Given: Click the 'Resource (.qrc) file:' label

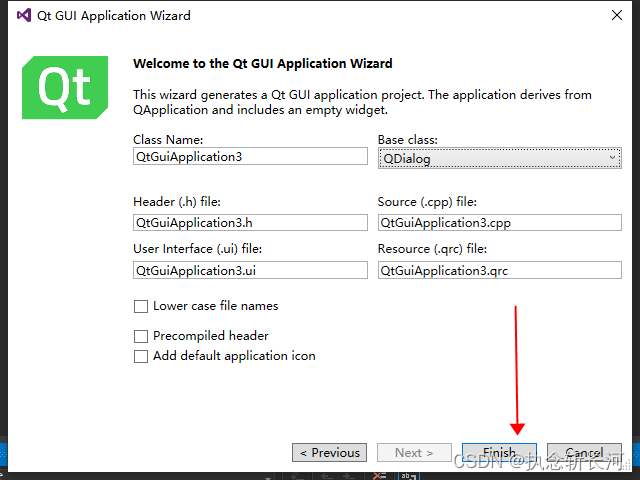Looking at the screenshot, I should pyautogui.click(x=432, y=249).
